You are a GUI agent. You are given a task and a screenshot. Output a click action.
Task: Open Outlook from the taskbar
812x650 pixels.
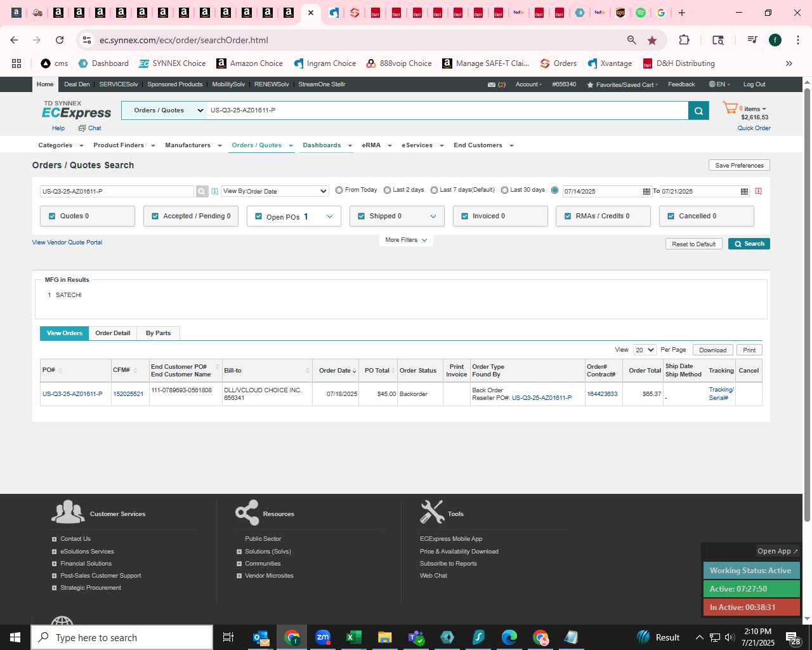tap(261, 637)
